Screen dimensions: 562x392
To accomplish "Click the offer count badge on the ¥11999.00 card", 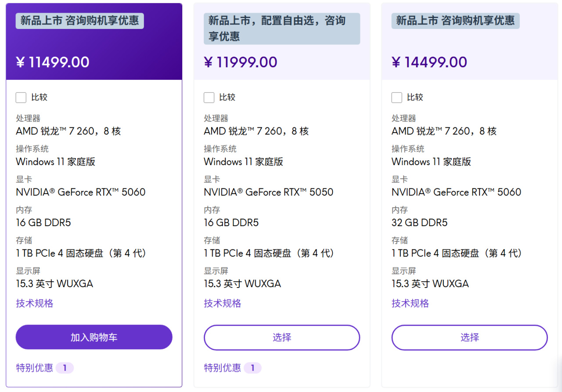I will click(x=252, y=368).
